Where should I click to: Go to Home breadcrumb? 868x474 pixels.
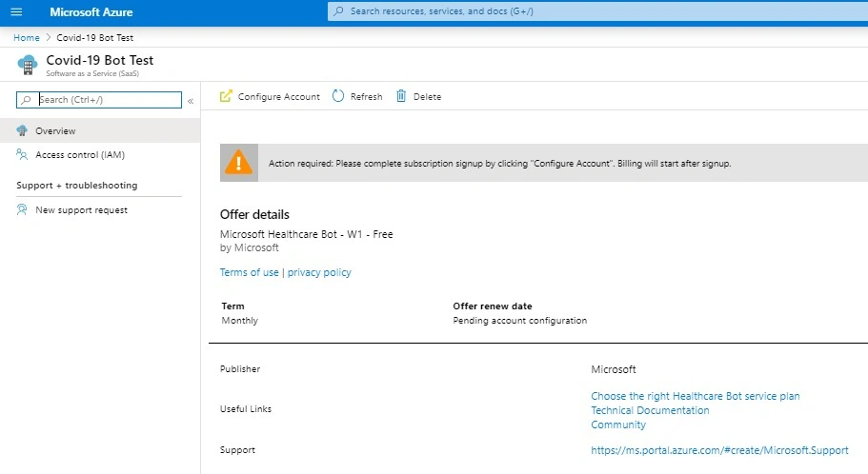[x=27, y=38]
